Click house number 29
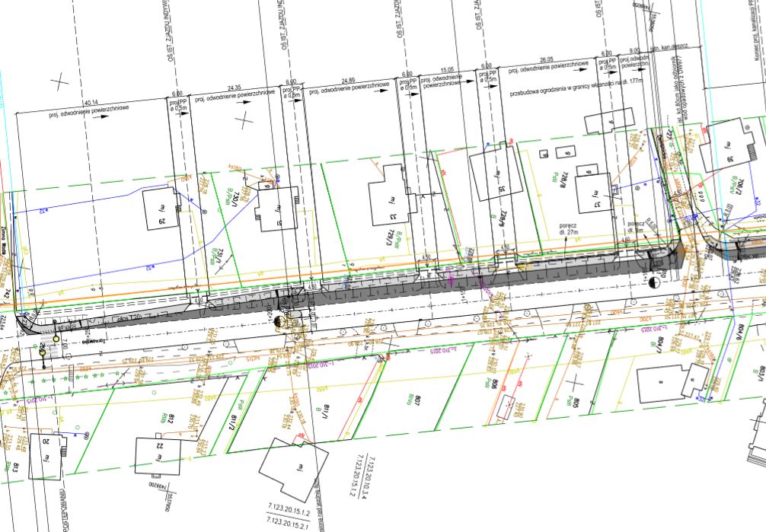 click(x=162, y=221)
